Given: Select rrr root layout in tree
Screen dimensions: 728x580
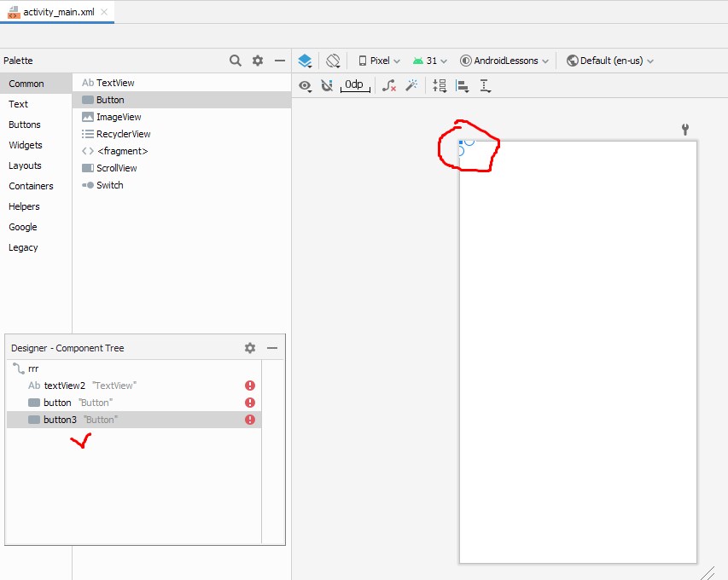Looking at the screenshot, I should pyautogui.click(x=134, y=368).
